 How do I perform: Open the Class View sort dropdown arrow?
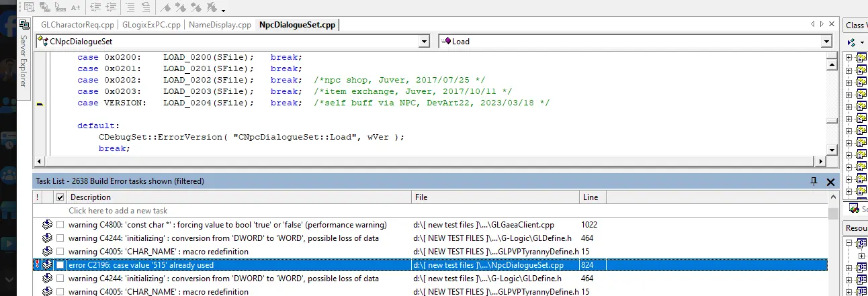point(861,42)
